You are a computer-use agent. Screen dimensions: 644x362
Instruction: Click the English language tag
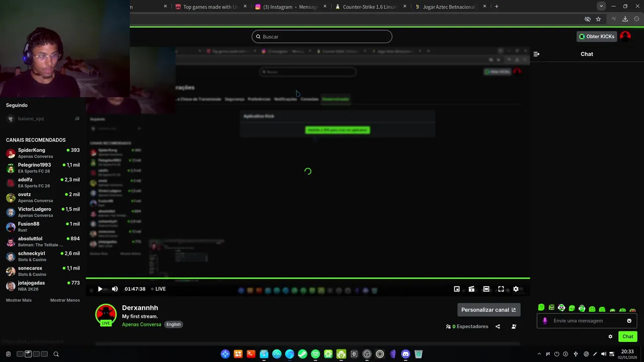pyautogui.click(x=174, y=324)
